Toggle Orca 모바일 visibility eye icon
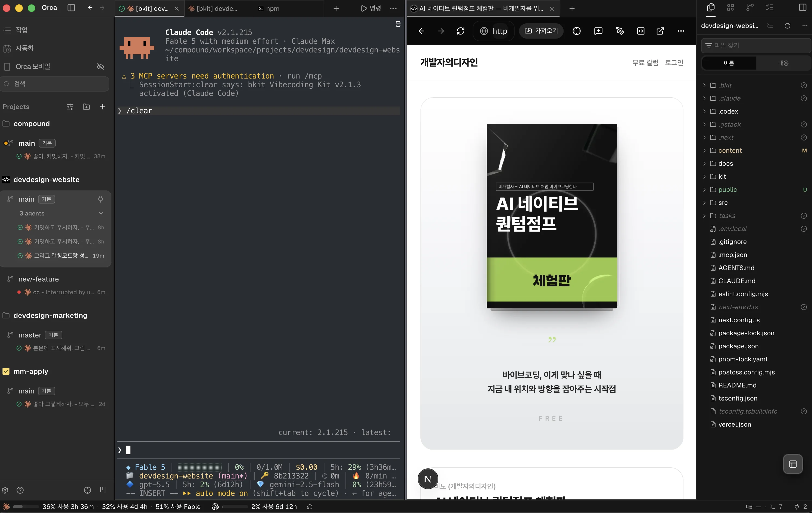The image size is (812, 513). pyautogui.click(x=101, y=67)
